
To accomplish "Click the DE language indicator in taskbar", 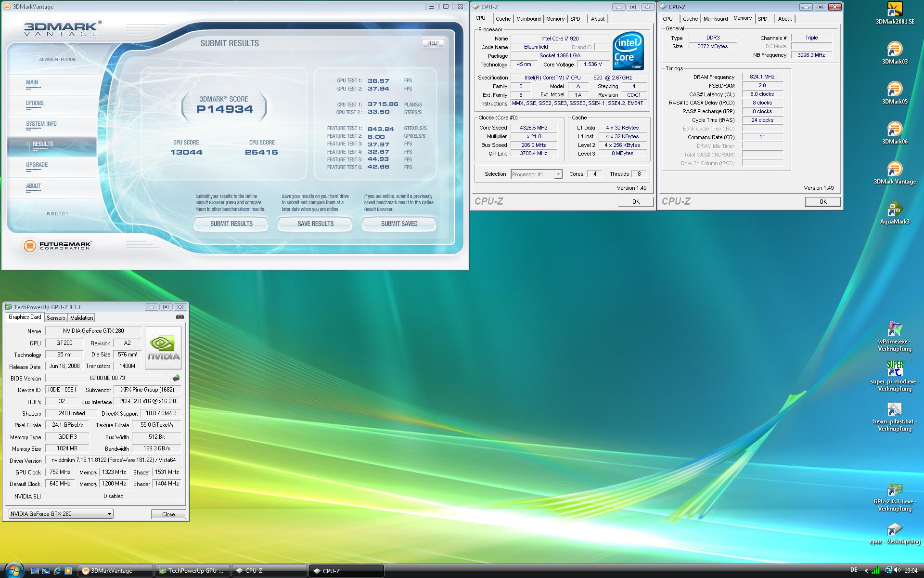I will point(854,570).
